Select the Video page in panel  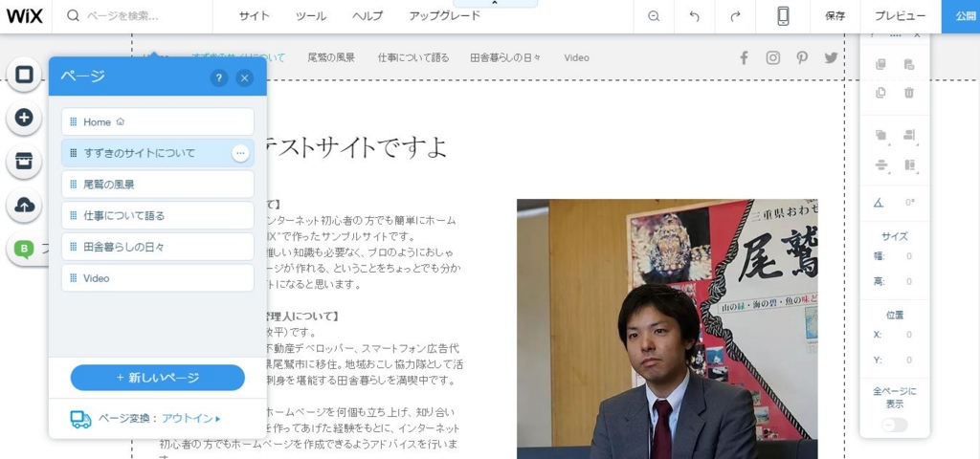point(158,278)
